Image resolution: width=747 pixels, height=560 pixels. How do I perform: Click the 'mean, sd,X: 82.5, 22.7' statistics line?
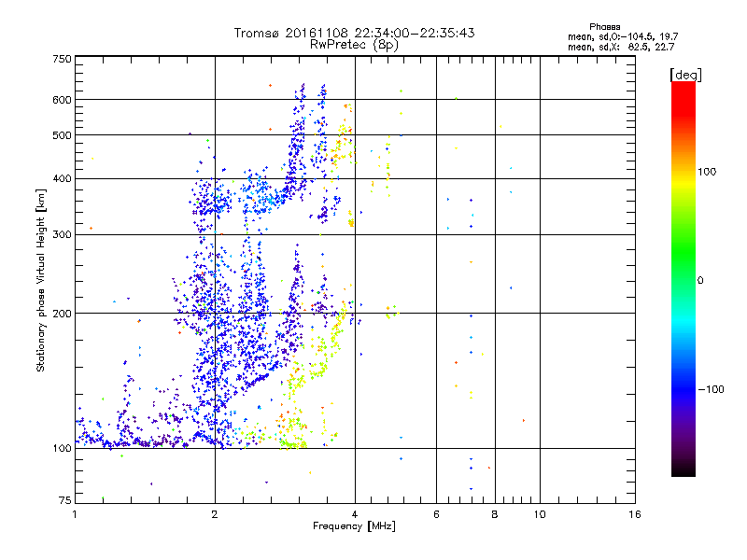tap(621, 47)
